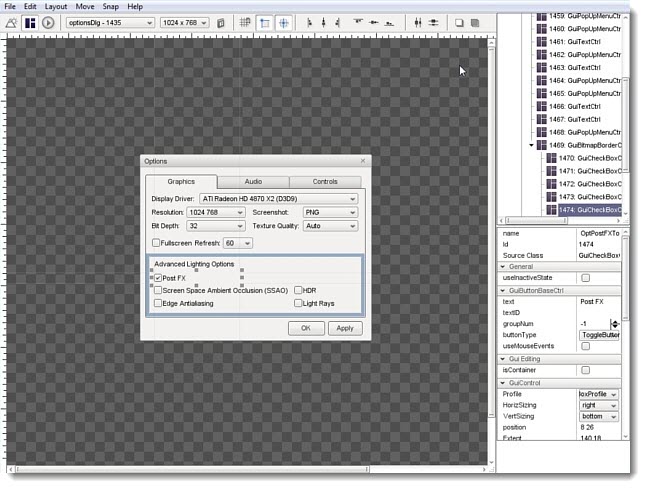This screenshot has height=488, width=645.
Task: Open the Display Driver dropdown
Action: 278,199
